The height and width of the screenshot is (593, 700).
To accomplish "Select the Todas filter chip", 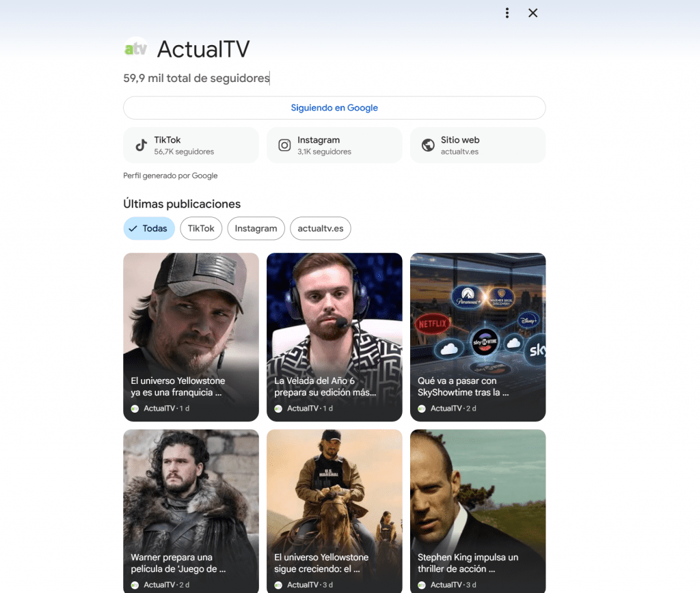I will click(x=149, y=228).
